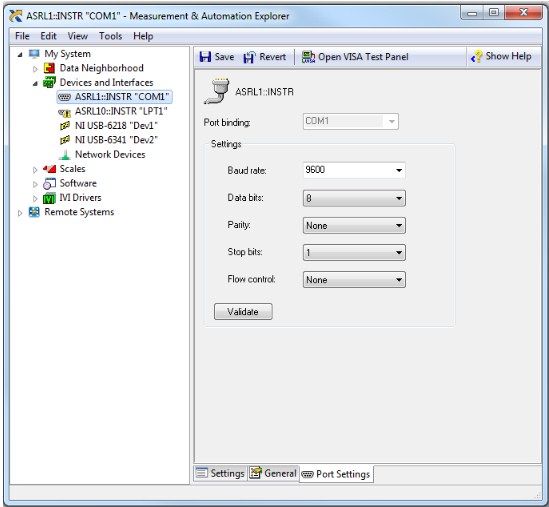This screenshot has width=549, height=507.
Task: Open the Flow control dropdown
Action: click(x=354, y=280)
